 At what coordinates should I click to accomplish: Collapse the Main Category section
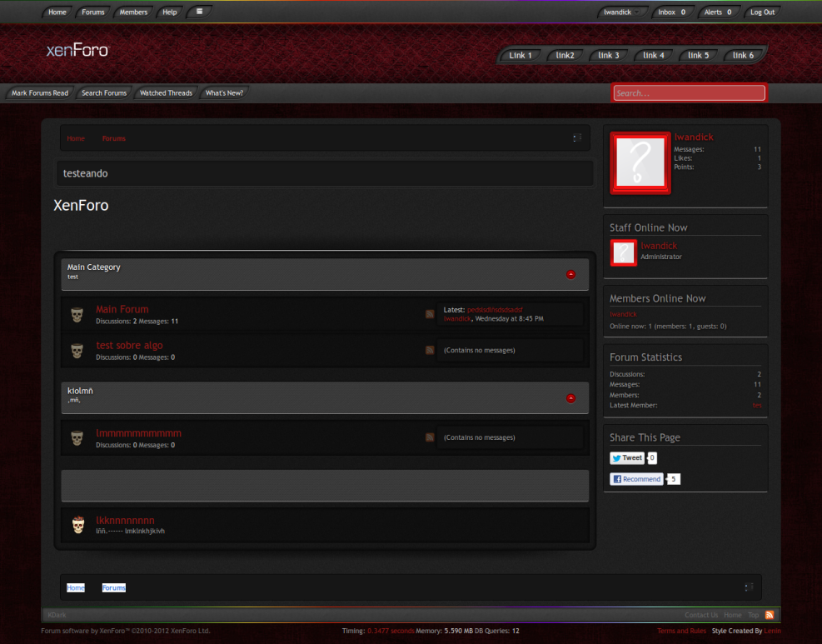pyautogui.click(x=570, y=274)
